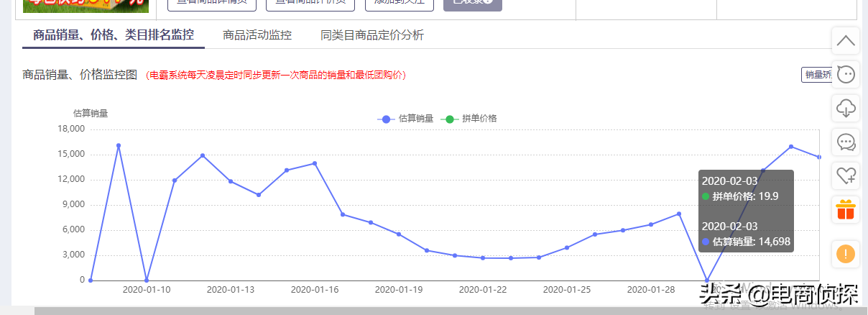The height and width of the screenshot is (315, 868).
Task: Click tooltip value 拼单价格: 19.9
Action: pos(741,196)
